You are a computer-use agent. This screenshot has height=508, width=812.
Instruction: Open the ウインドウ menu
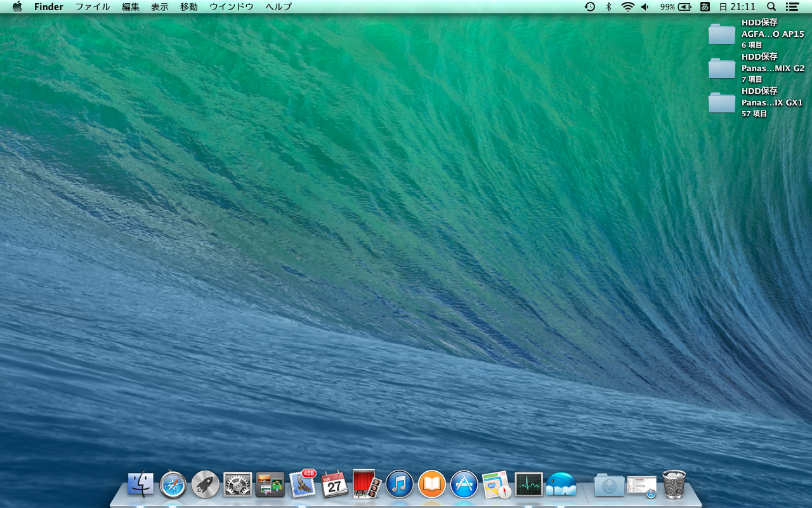pos(231,7)
